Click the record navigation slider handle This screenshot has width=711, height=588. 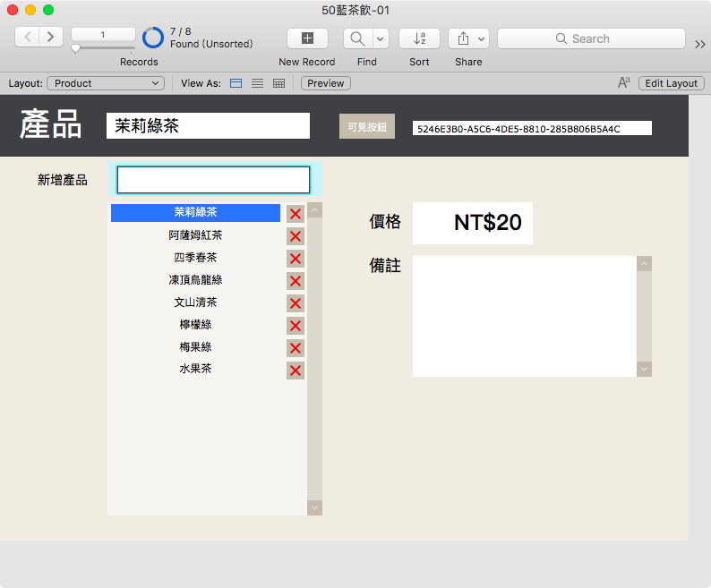point(76,48)
